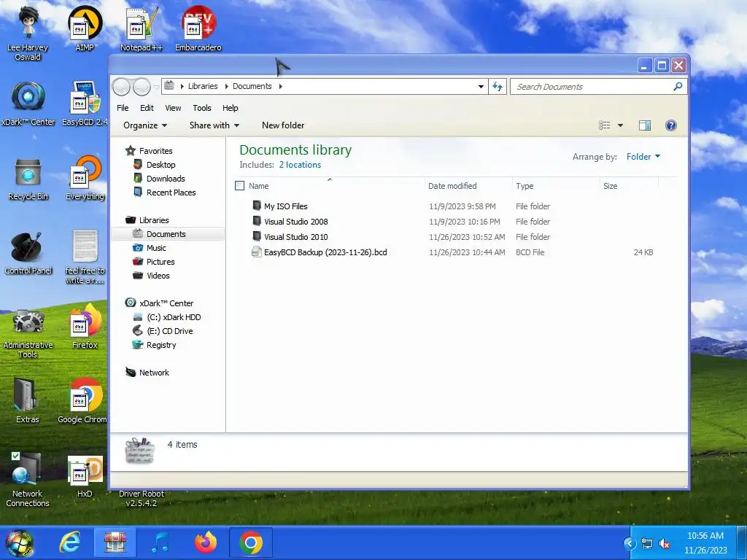Click the network tray icon
The width and height of the screenshot is (747, 560).
pyautogui.click(x=647, y=543)
